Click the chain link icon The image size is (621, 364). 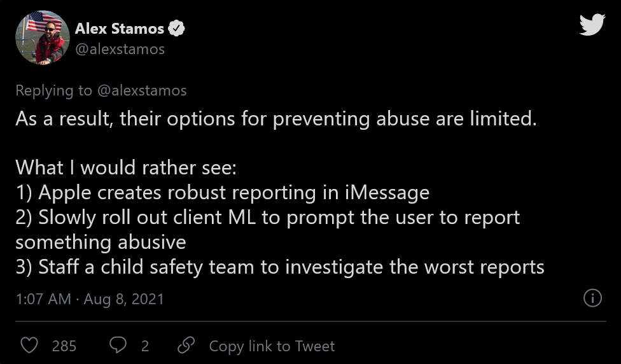[186, 345]
